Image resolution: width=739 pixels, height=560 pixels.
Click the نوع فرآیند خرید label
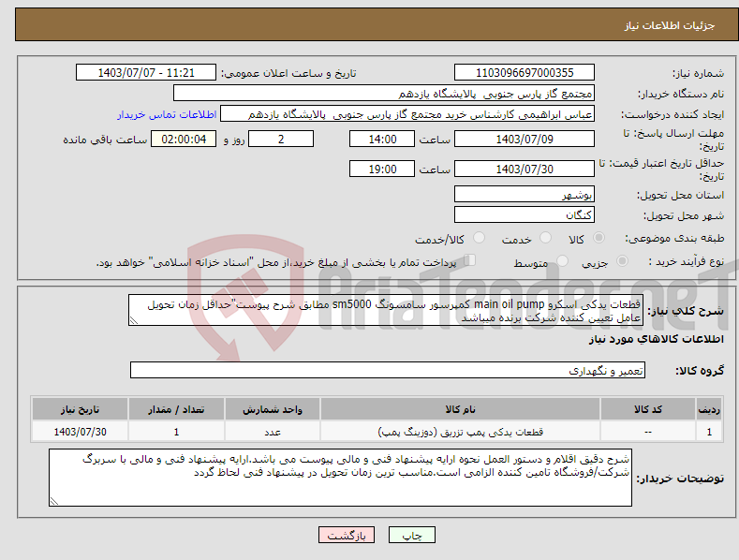(687, 261)
